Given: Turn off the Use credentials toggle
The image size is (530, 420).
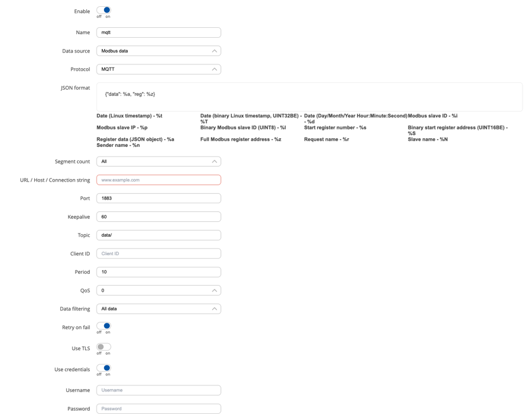Looking at the screenshot, I should click(104, 368).
